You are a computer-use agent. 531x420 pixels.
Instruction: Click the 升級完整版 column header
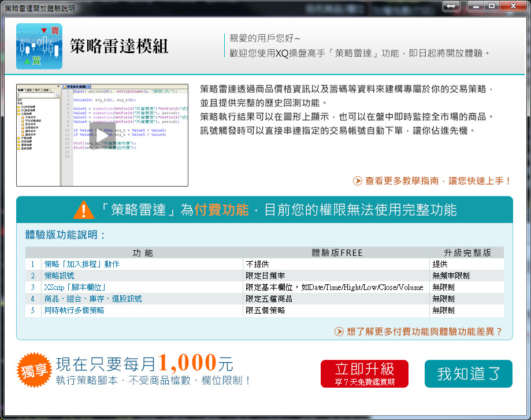click(467, 252)
